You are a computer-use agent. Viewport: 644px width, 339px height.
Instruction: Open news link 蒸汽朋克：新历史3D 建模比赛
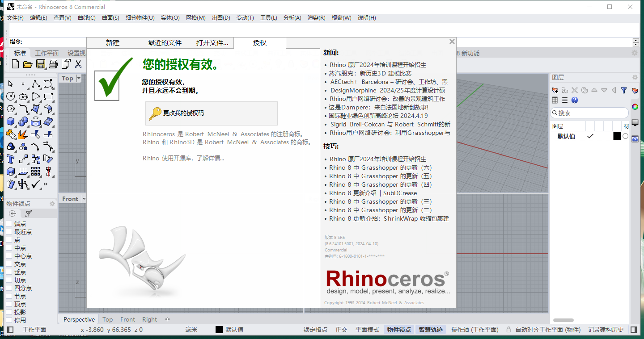(x=370, y=73)
